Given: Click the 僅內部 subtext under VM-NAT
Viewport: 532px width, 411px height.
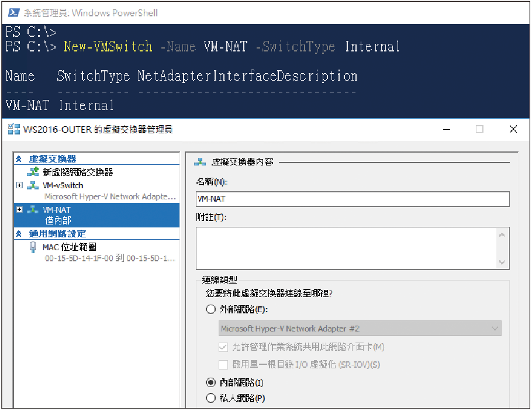Looking at the screenshot, I should [x=58, y=220].
